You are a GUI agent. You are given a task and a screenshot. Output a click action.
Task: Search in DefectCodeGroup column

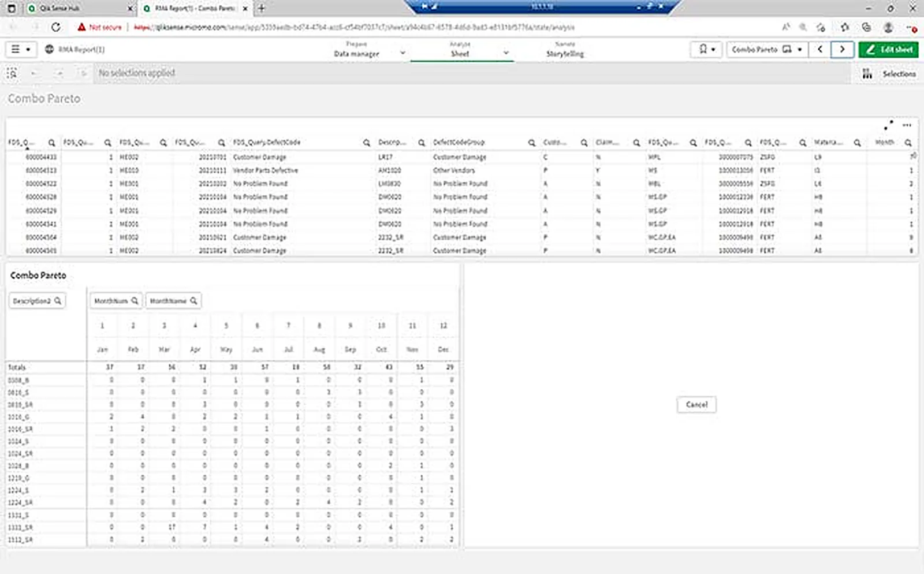[x=531, y=143]
